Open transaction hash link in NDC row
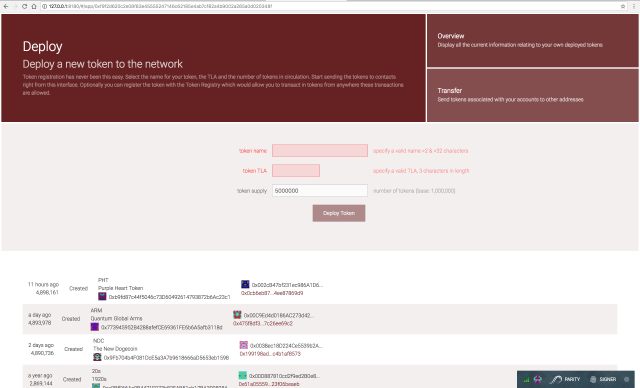 point(270,354)
